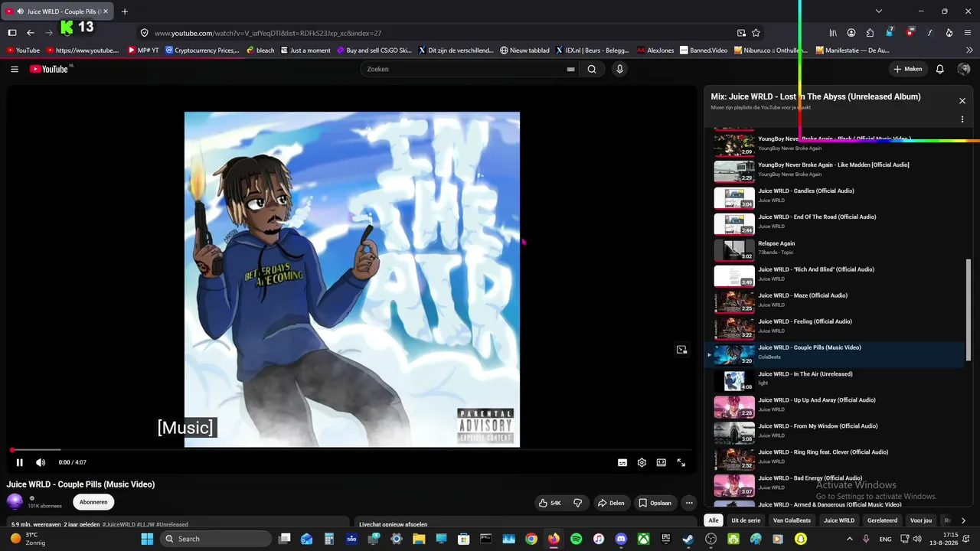This screenshot has width=980, height=551.
Task: Open the YouTube guide hamburger menu
Action: tap(15, 69)
